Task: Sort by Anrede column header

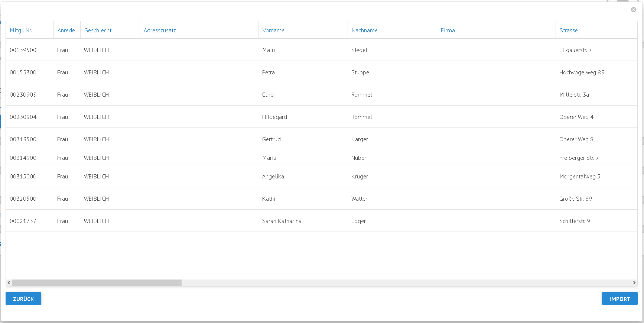Action: 66,30
